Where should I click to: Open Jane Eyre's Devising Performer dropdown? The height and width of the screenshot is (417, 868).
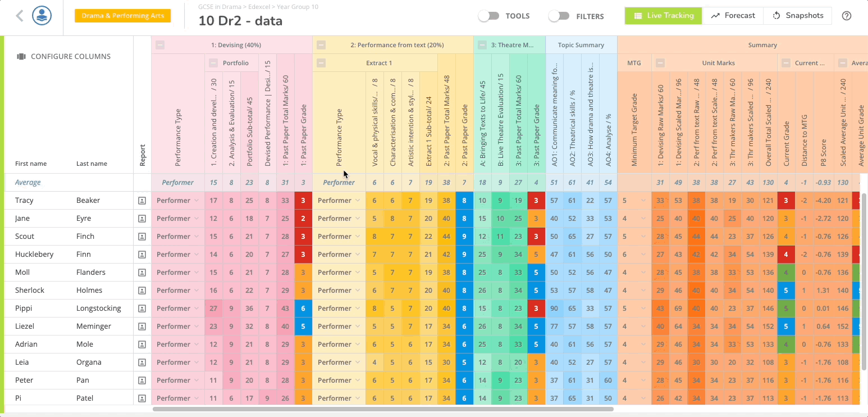tap(197, 219)
